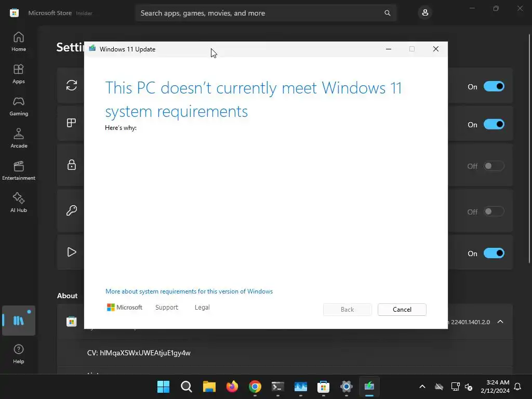Collapse the About version chevron
This screenshot has width=532, height=399.
(x=500, y=322)
